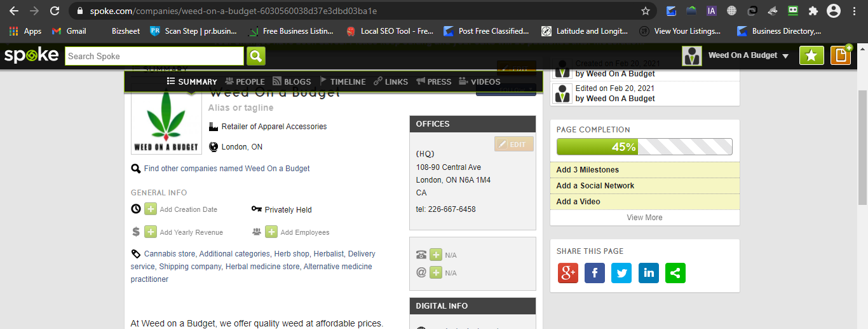This screenshot has width=868, height=329.
Task: Click plus icon for Add Creation Date
Action: tap(151, 209)
